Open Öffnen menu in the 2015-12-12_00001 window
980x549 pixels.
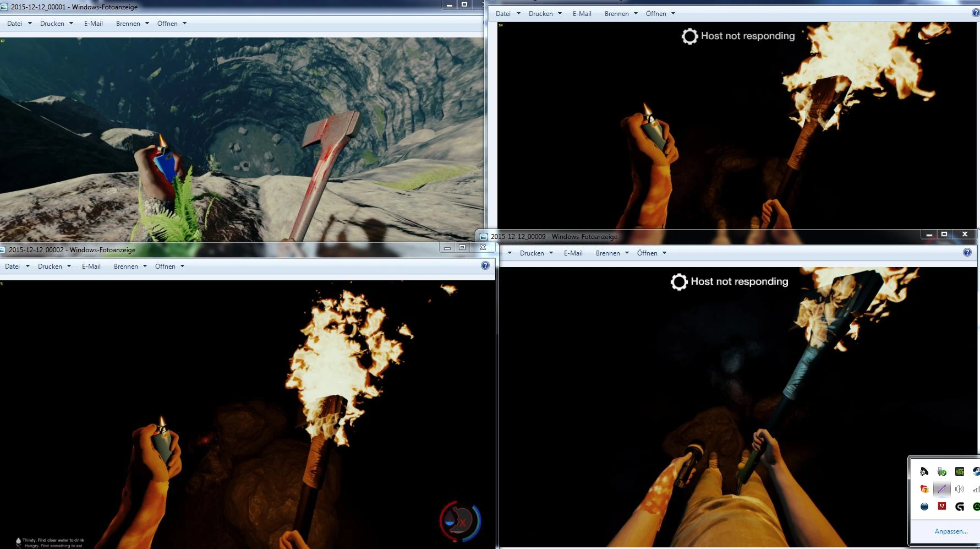point(172,24)
